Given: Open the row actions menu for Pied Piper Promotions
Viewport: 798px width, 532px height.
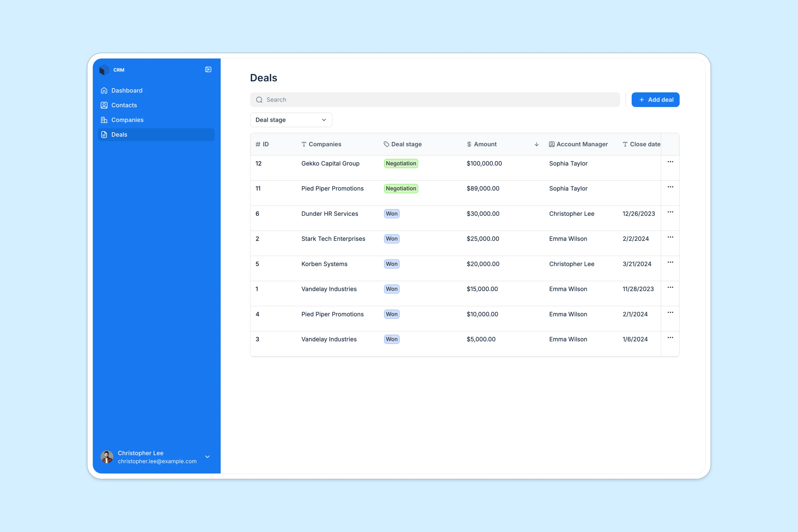Looking at the screenshot, I should coord(671,187).
